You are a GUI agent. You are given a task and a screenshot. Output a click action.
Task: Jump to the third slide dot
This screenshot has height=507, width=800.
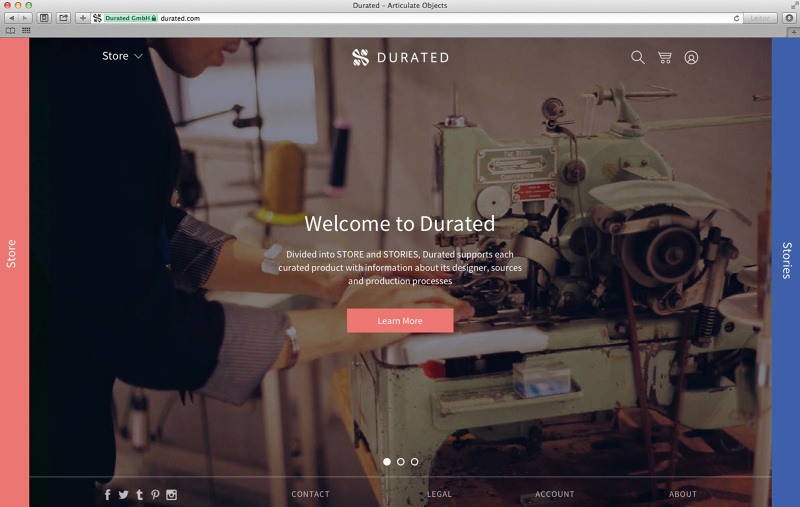415,462
